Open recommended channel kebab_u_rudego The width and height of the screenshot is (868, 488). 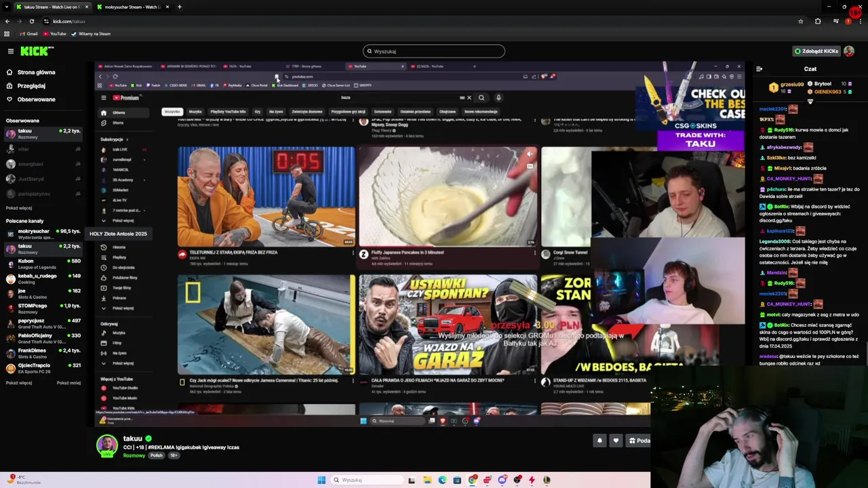[43, 279]
